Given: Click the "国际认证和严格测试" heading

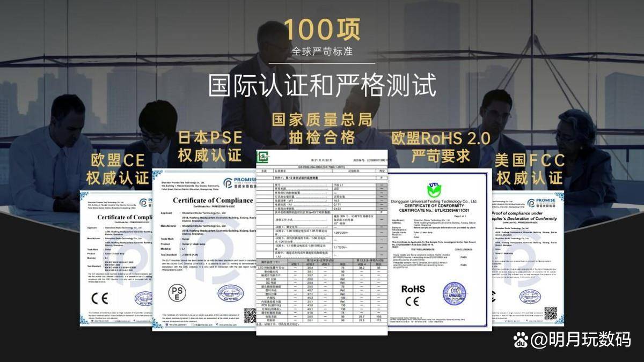Looking at the screenshot, I should point(322,86).
